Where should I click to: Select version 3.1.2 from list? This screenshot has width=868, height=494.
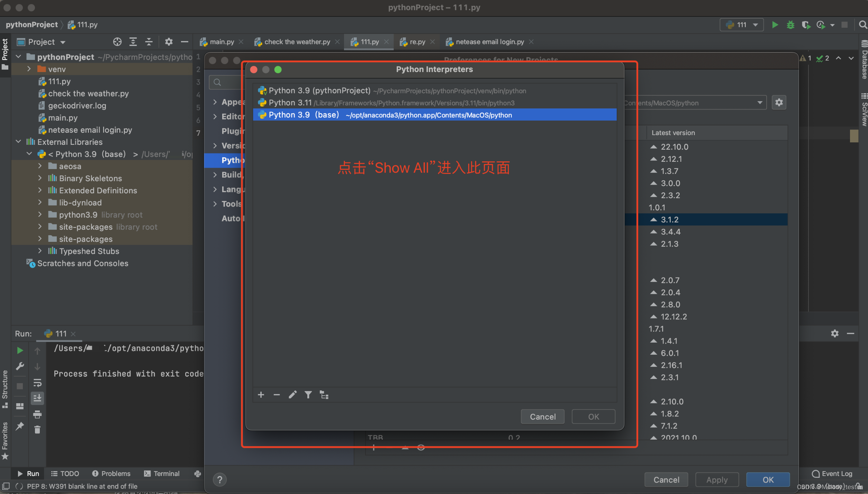point(668,220)
